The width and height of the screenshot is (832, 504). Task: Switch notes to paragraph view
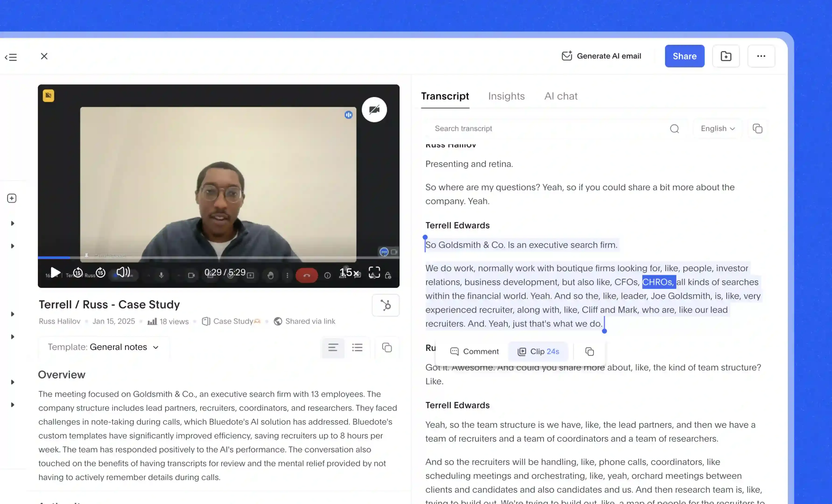click(x=333, y=347)
